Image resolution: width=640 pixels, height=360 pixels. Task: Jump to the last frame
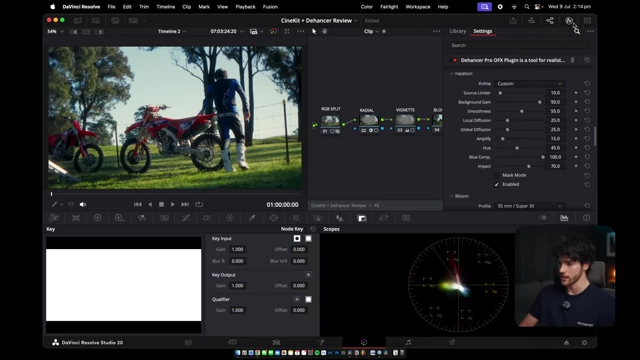(x=185, y=204)
